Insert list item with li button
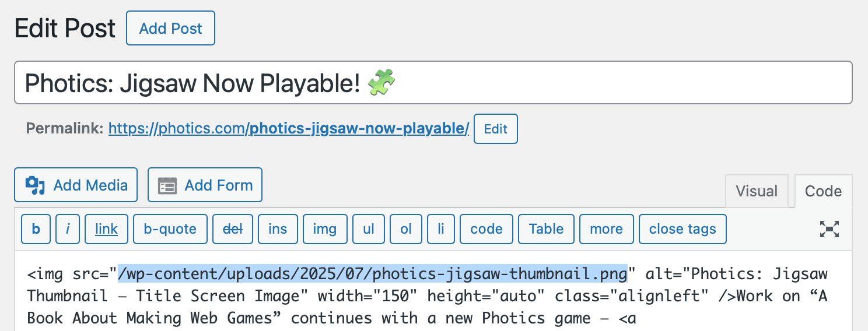 440,229
